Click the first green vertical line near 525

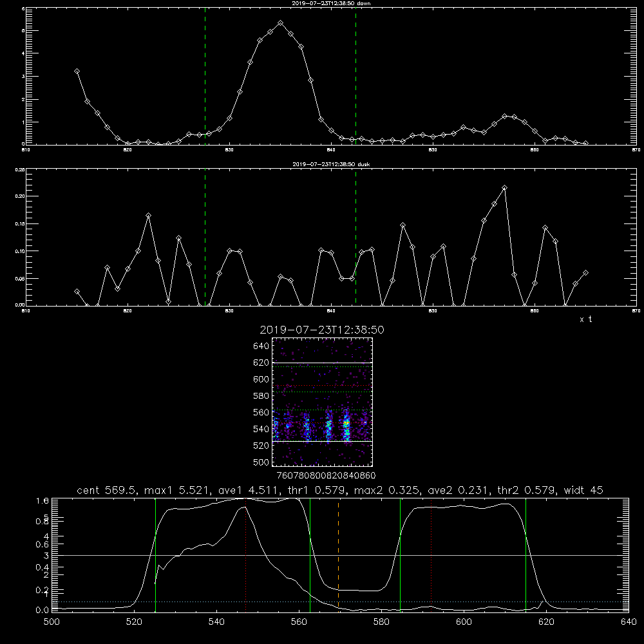point(155,555)
